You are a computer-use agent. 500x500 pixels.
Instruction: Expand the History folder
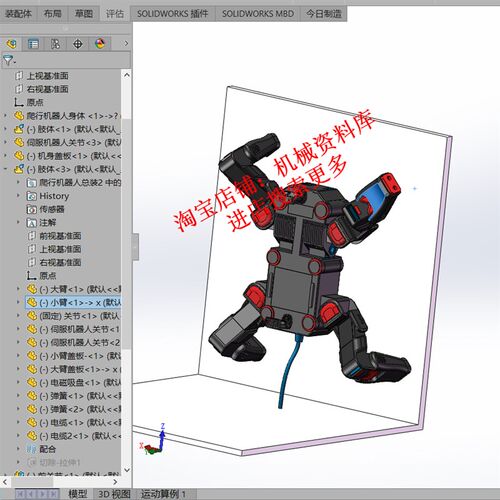click(x=18, y=196)
